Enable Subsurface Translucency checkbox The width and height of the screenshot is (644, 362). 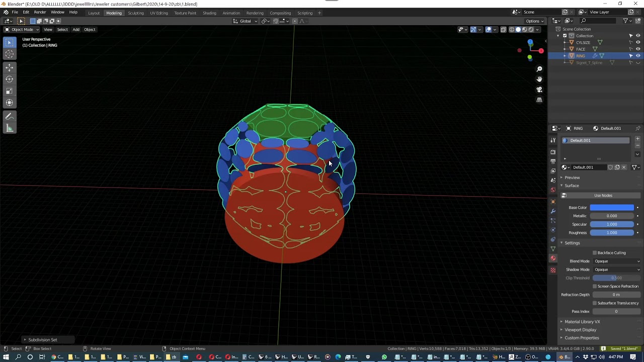595,303
